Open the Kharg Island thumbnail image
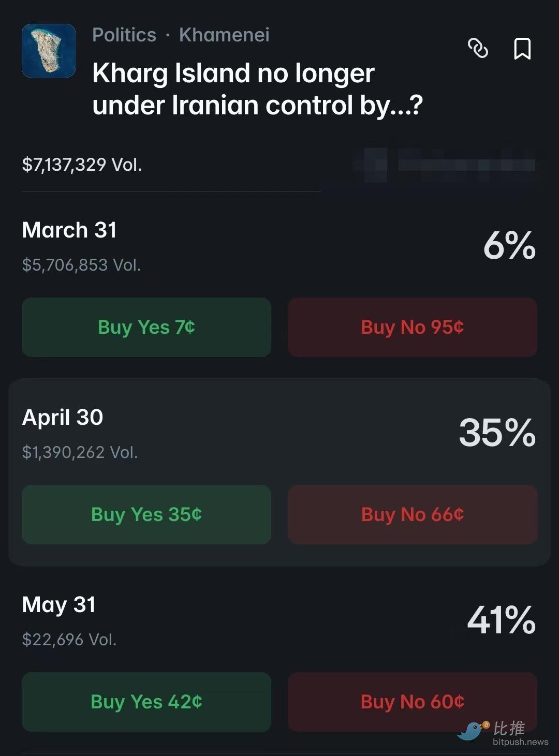The width and height of the screenshot is (559, 756). [x=49, y=51]
